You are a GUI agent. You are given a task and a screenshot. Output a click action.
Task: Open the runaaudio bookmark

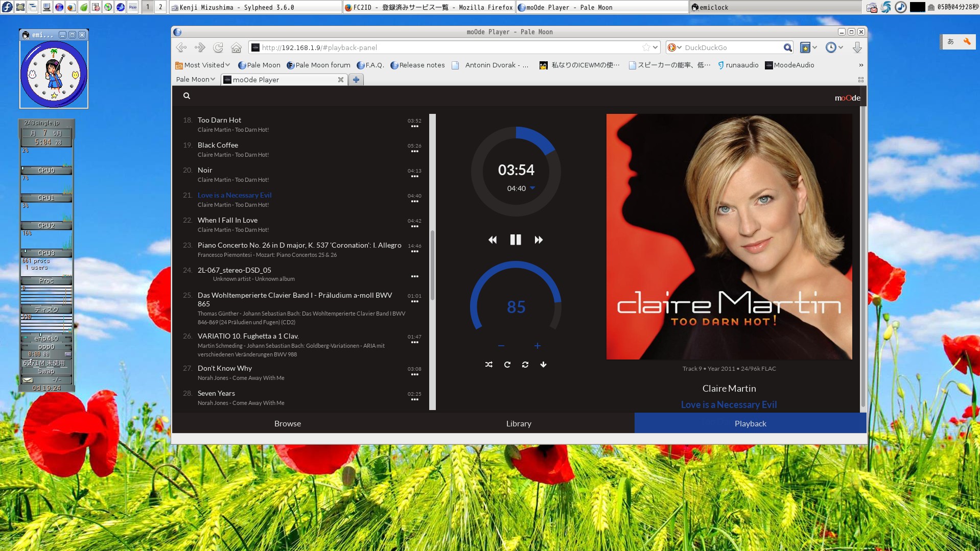(x=738, y=65)
